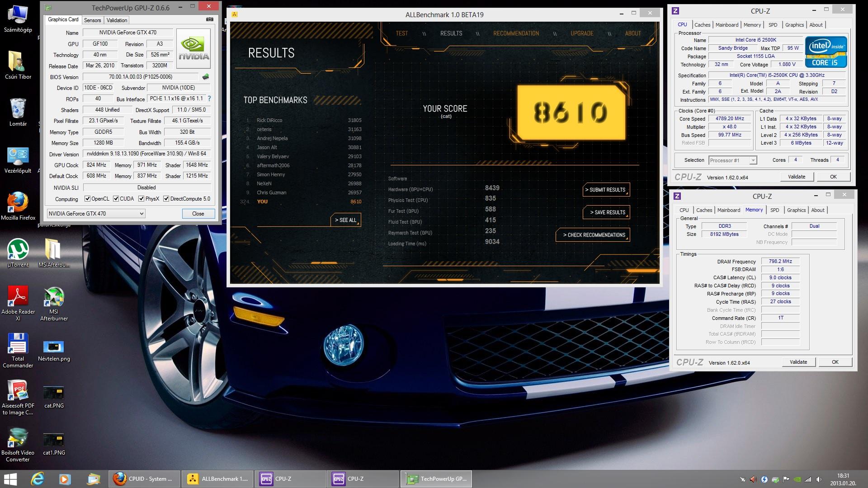Open the Lomtár recycle bin icon
Image resolution: width=868 pixels, height=488 pixels.
click(x=18, y=112)
